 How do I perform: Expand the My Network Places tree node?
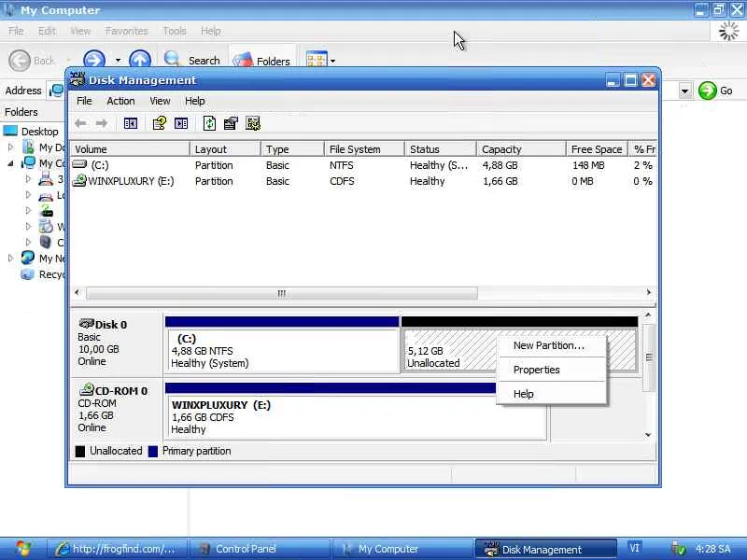click(11, 259)
